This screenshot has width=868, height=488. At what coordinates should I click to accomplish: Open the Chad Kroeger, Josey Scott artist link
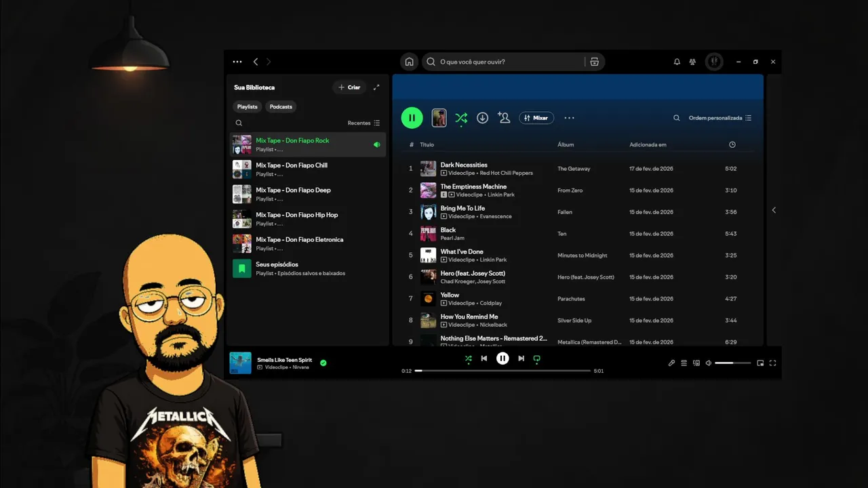(x=473, y=281)
